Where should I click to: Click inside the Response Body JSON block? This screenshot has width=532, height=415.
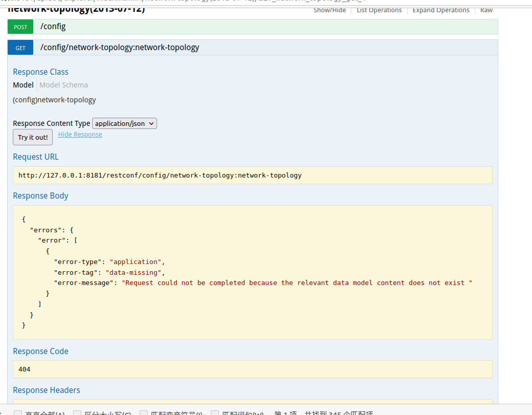(x=252, y=272)
